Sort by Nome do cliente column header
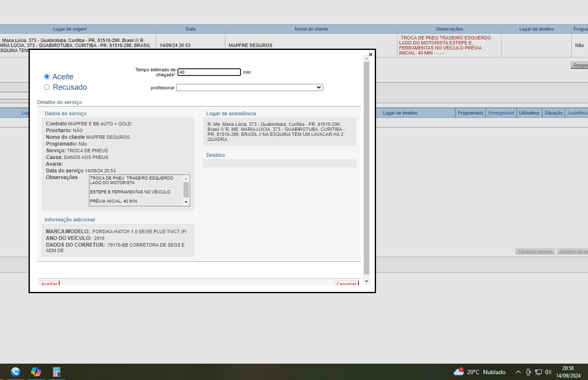 click(311, 29)
